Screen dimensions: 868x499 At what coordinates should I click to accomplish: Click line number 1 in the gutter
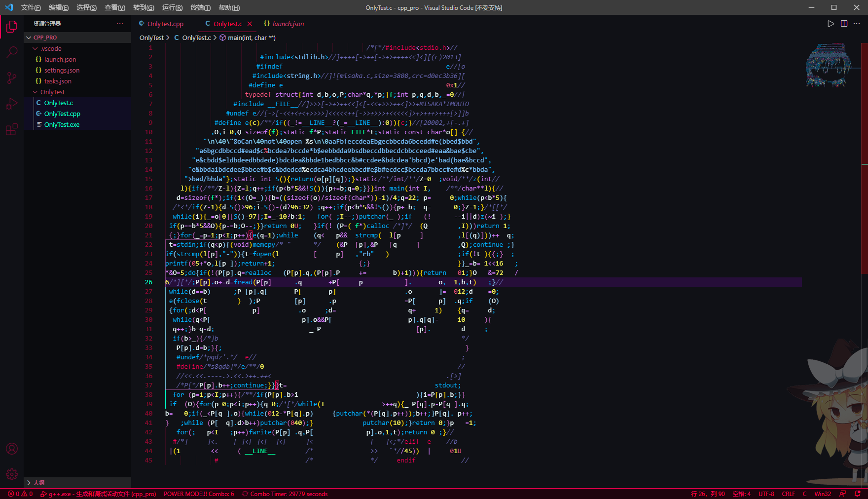[x=150, y=48]
